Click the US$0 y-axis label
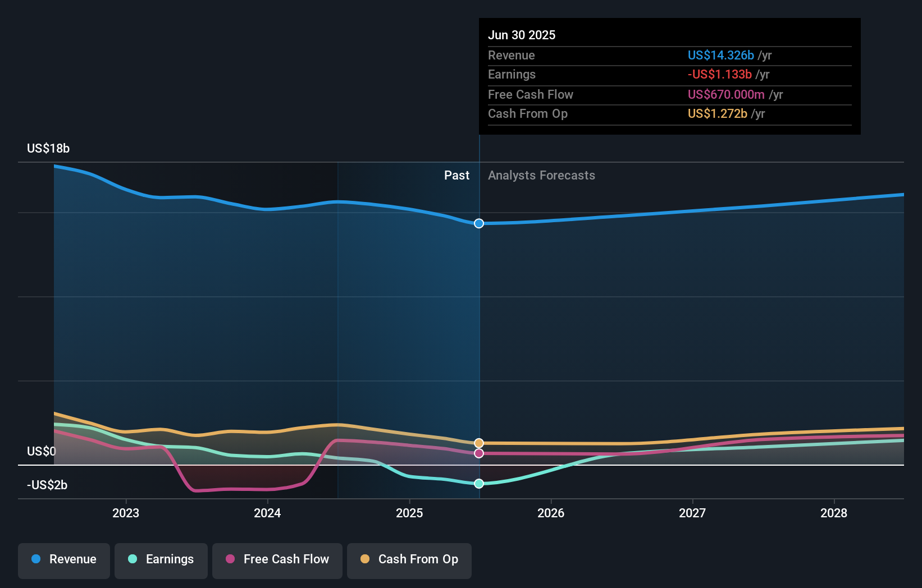 (42, 451)
